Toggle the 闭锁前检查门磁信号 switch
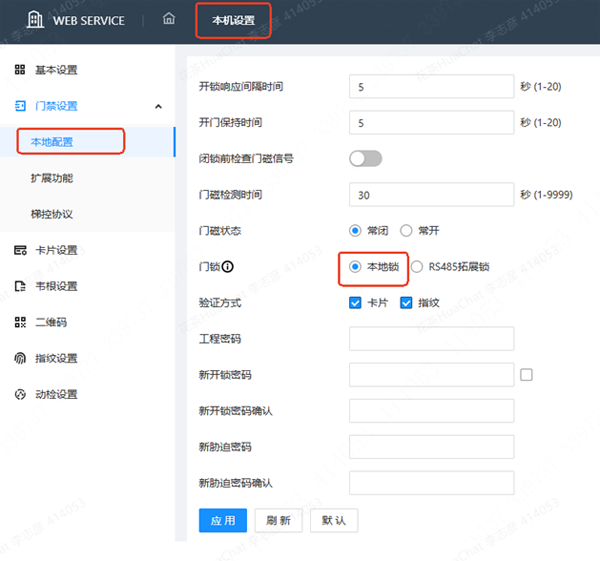Viewport: 600px width, 561px height. (365, 158)
